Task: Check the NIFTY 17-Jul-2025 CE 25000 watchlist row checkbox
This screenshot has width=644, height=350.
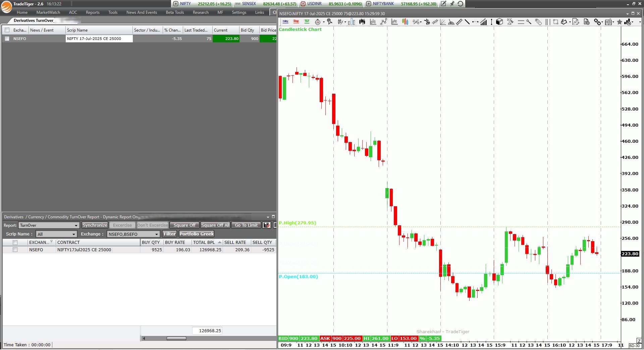Action: [x=7, y=39]
